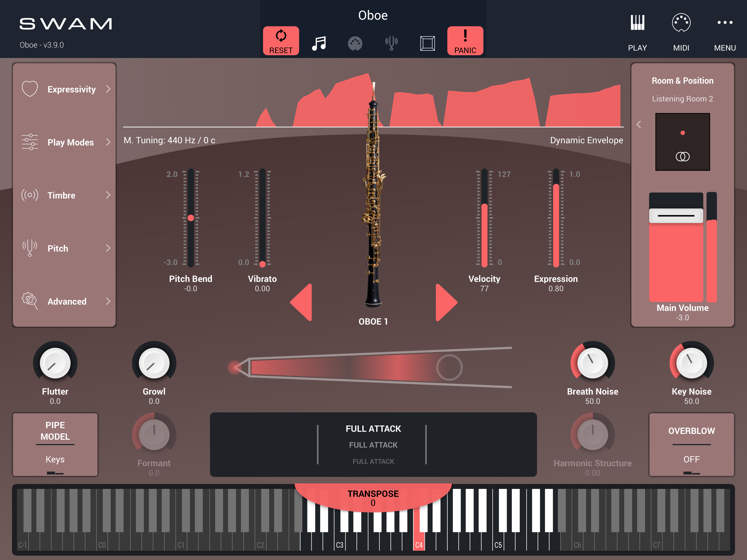The width and height of the screenshot is (747, 560).
Task: Click the Oboe title at top
Action: tap(373, 16)
